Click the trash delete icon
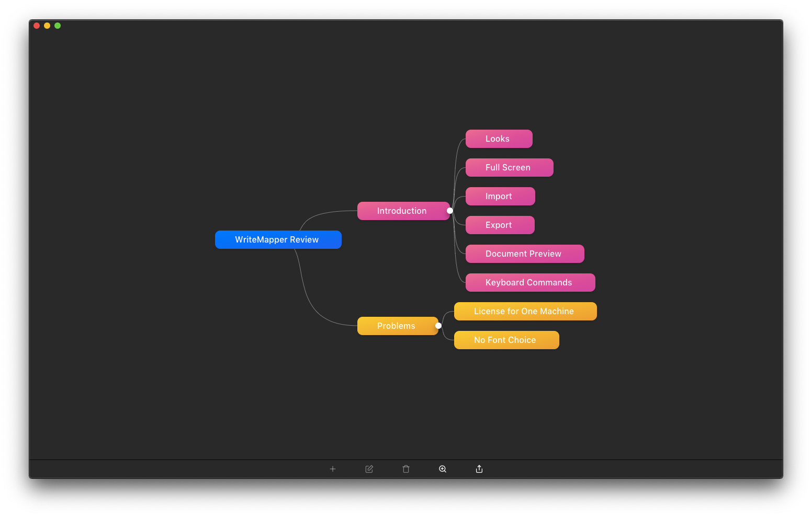The image size is (812, 517). pos(406,469)
